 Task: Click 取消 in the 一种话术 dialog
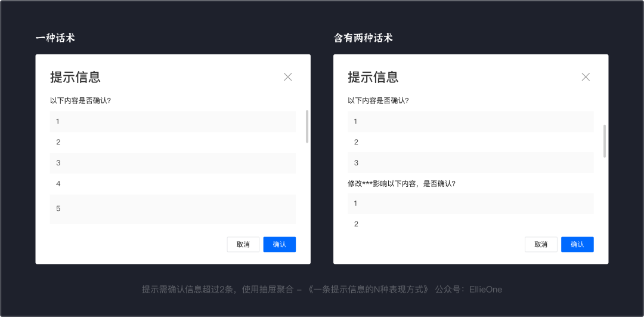tap(243, 245)
